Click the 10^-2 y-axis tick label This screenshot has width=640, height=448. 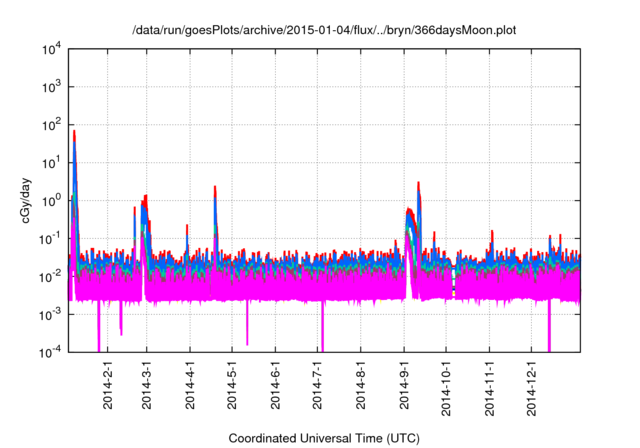(x=52, y=276)
